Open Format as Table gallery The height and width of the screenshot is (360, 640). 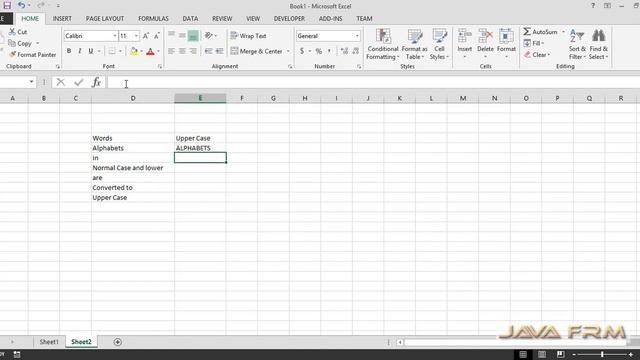point(414,44)
